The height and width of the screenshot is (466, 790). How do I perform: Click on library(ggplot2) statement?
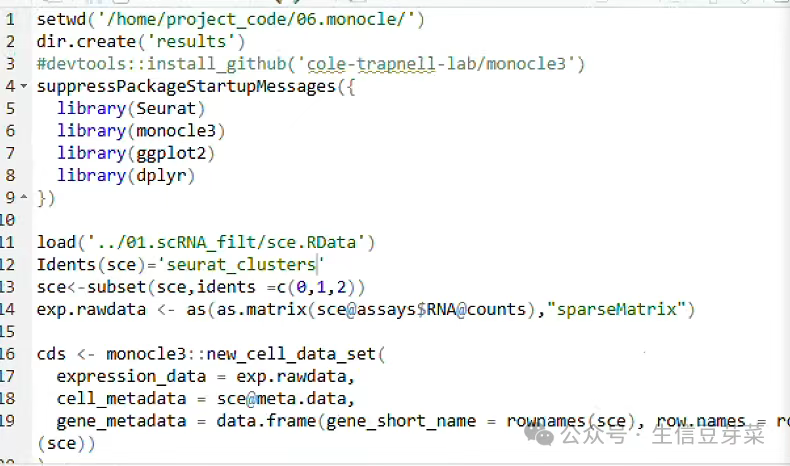[136, 153]
